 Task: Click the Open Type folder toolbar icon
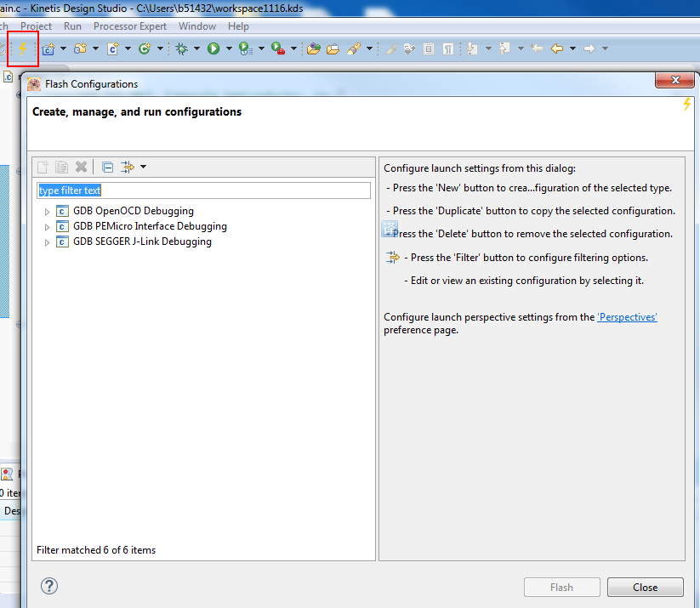[314, 48]
